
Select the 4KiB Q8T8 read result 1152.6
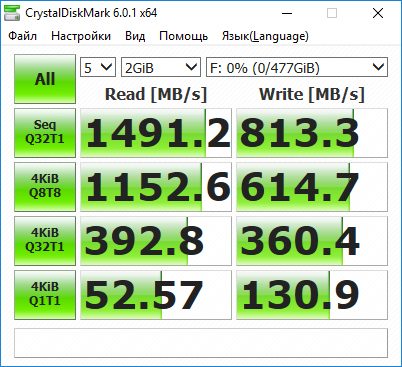coord(156,187)
